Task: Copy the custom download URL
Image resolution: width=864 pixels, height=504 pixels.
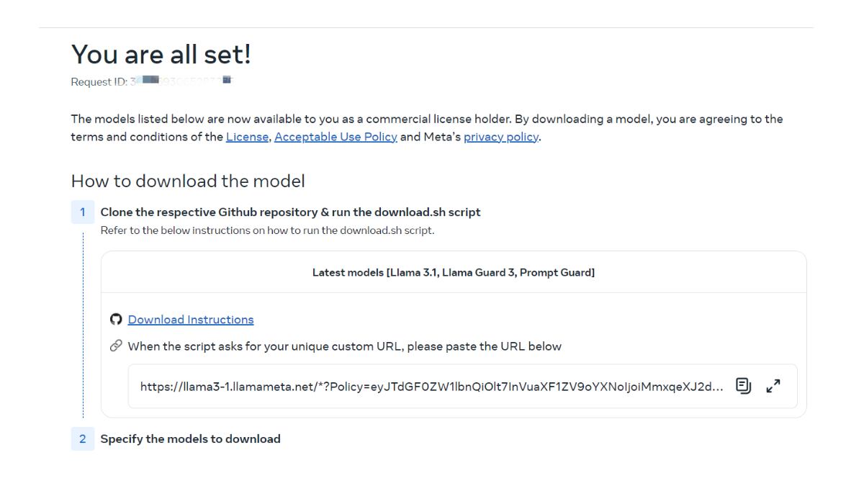Action: tap(742, 386)
